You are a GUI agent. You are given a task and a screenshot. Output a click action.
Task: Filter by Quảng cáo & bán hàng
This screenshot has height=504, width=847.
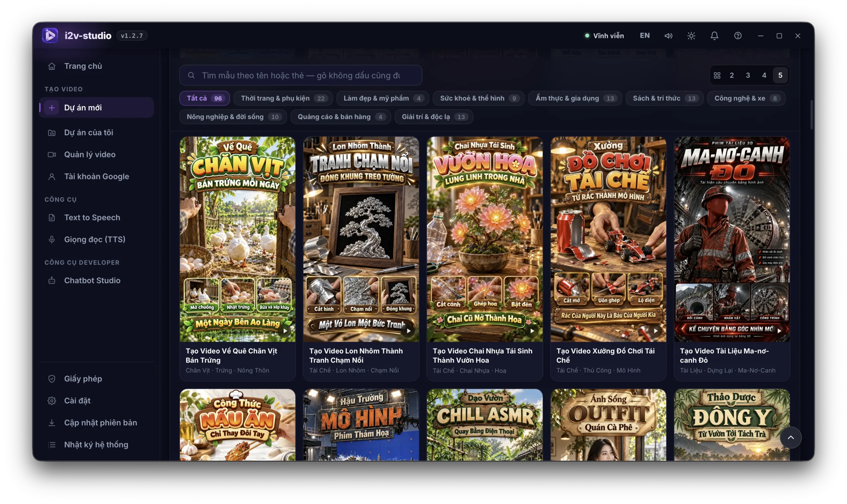pos(341,117)
